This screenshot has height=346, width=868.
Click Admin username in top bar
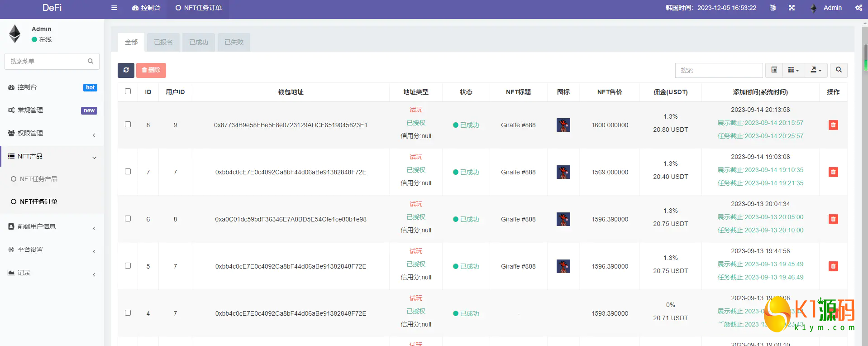tap(832, 8)
